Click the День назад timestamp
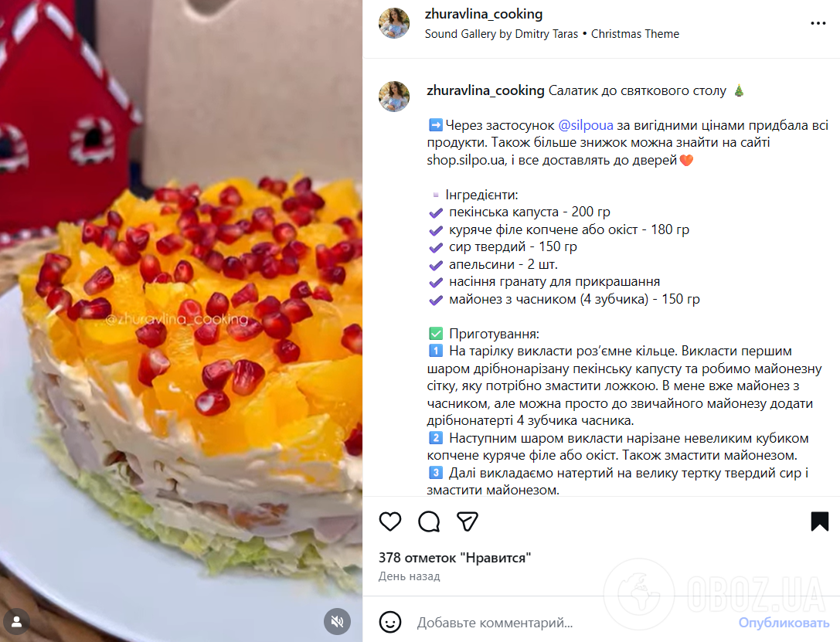The image size is (840, 642). point(410,576)
